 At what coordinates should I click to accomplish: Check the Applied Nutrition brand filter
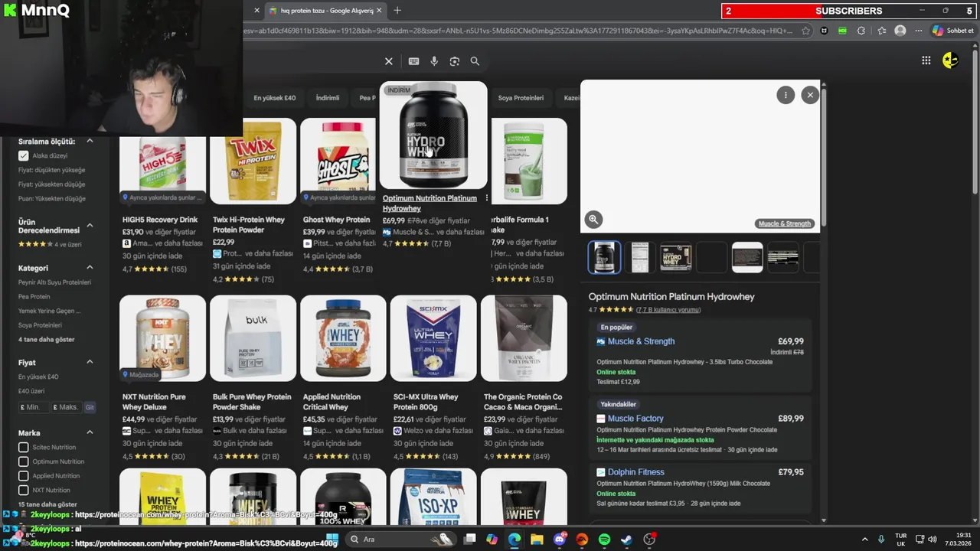tap(24, 476)
